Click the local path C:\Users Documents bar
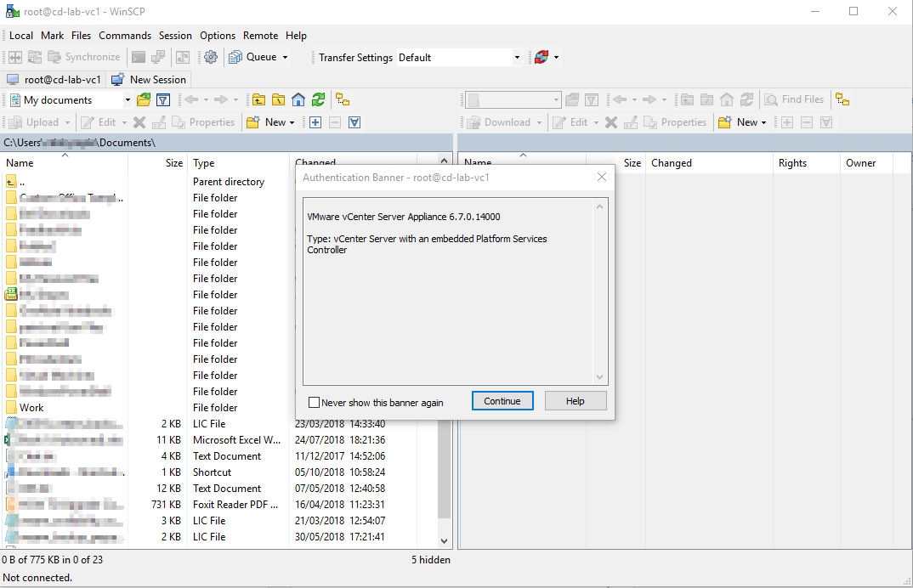The height and width of the screenshot is (588, 913). (227, 143)
